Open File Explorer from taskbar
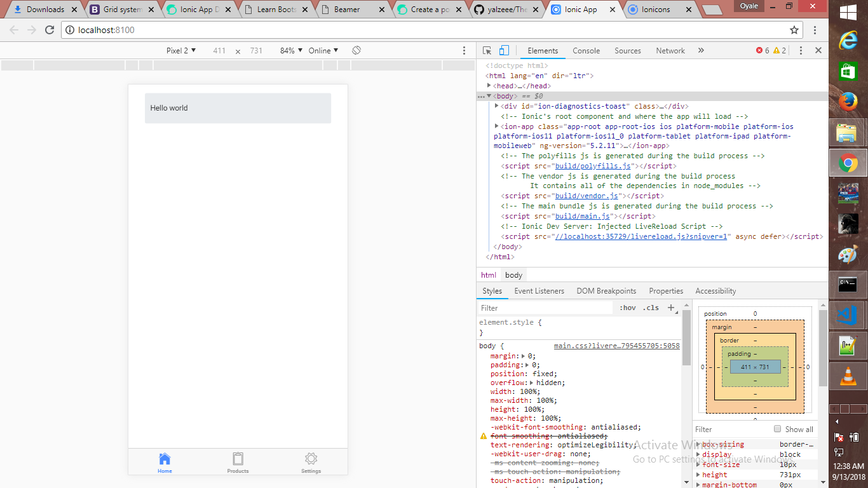The image size is (868, 488). point(848,133)
